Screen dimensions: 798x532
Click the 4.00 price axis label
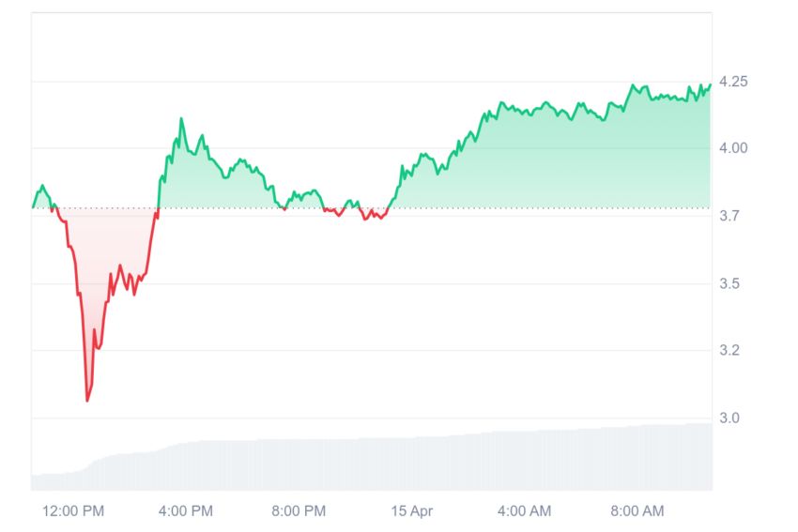pos(733,148)
